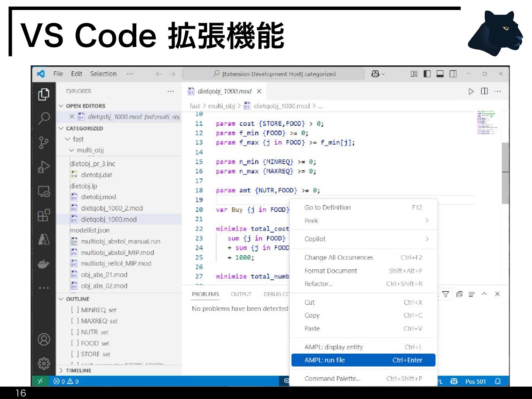This screenshot has width=532, height=399.
Task: Open the Search view icon
Action: tap(44, 118)
